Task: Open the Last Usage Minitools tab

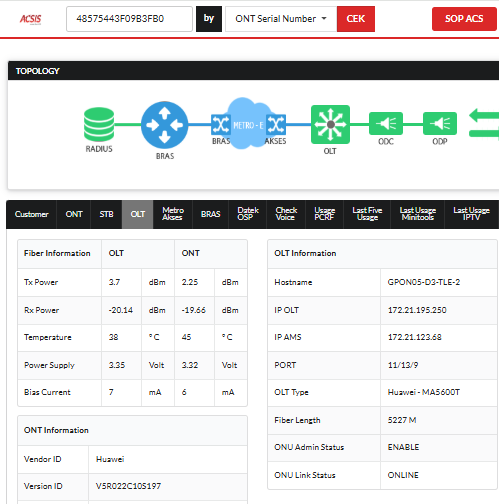Action: [418, 214]
